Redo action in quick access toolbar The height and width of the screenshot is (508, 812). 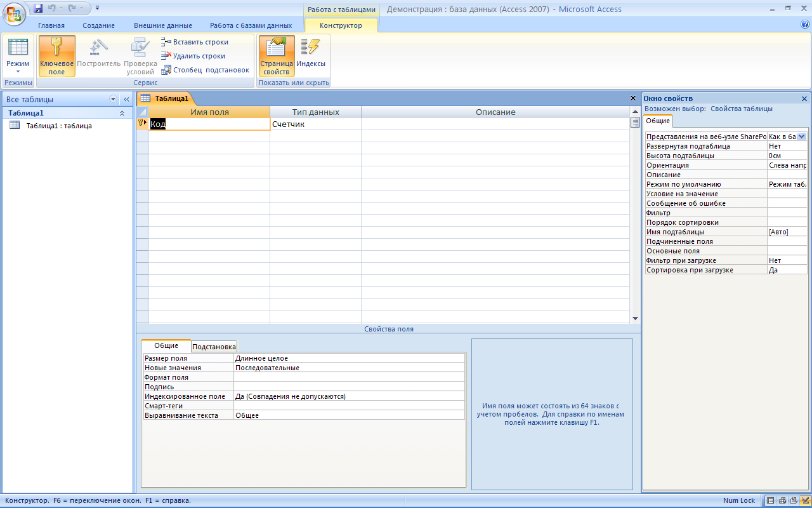(x=72, y=9)
